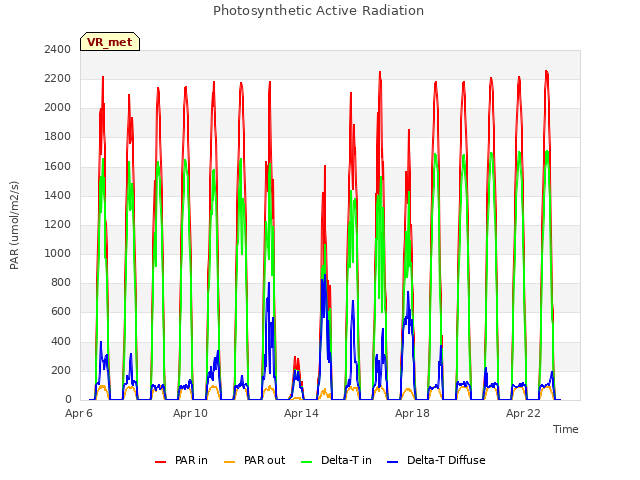The image size is (640, 480).
Task: Click the chart title Photosynthetic Active Radiation
Action: tap(318, 11)
